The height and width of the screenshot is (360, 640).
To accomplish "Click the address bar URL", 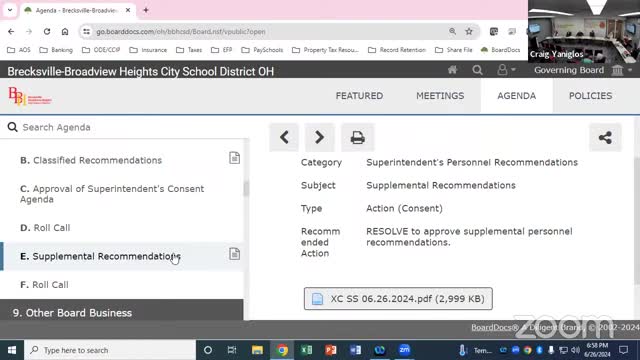I will pyautogui.click(x=181, y=31).
